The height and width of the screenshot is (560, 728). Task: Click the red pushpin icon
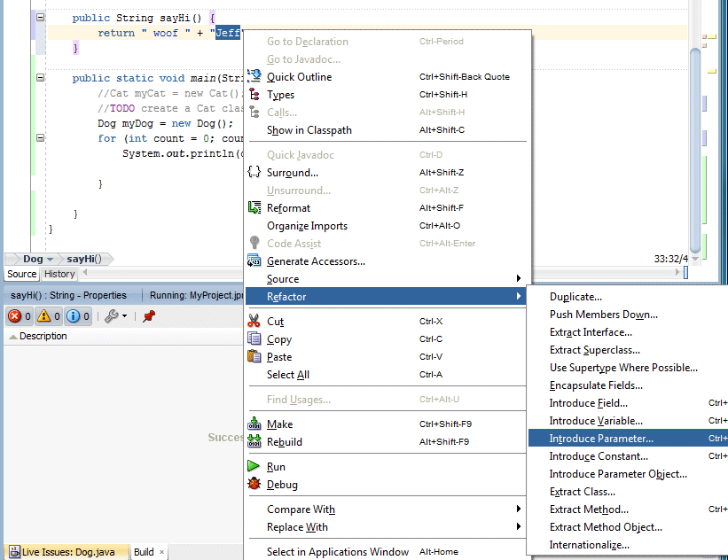[149, 316]
